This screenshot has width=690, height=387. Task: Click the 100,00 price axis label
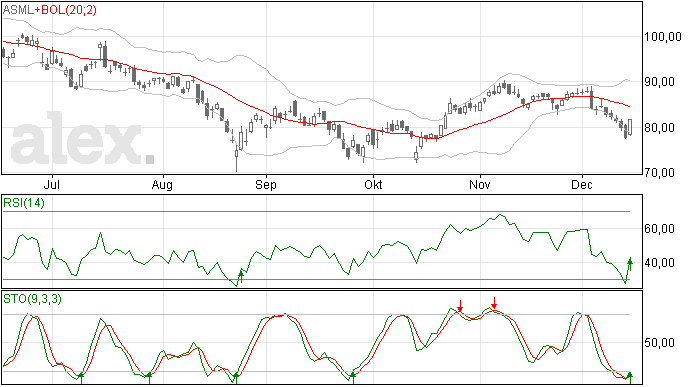(663, 37)
